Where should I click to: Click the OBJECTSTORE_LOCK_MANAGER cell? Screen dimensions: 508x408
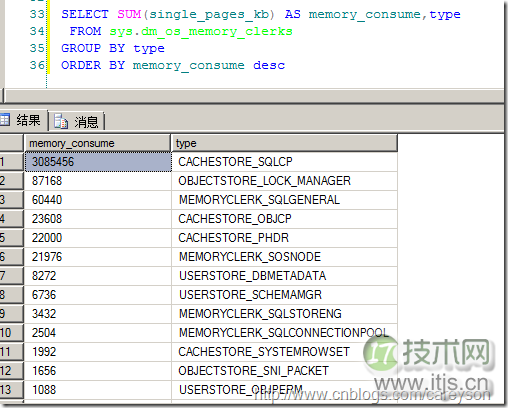pyautogui.click(x=284, y=181)
